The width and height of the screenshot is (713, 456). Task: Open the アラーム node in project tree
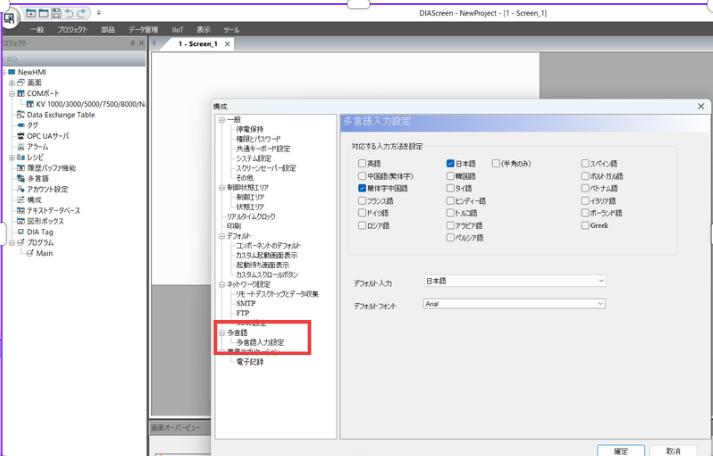coord(37,146)
